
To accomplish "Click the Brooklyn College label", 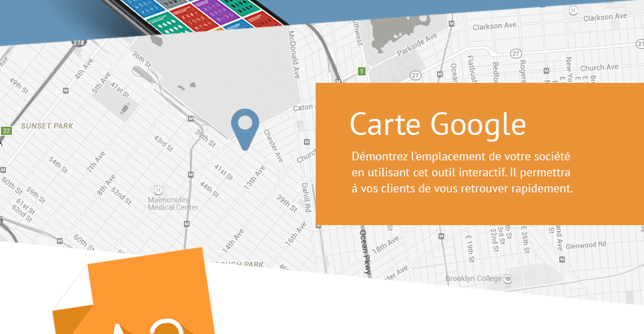I will coord(474,279).
